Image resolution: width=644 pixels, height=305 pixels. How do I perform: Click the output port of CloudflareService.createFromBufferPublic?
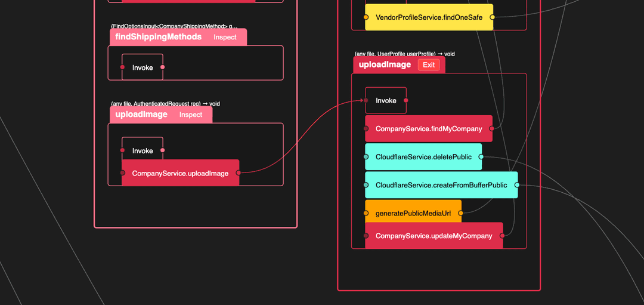point(517,185)
